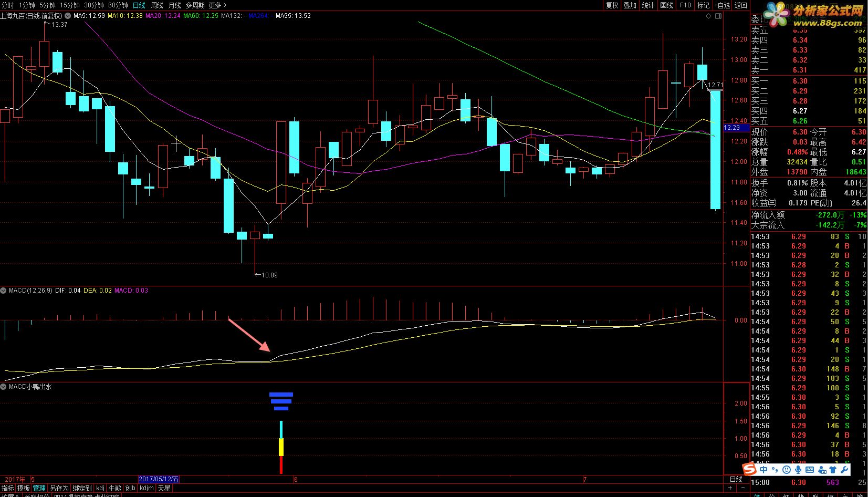Image resolution: width=868 pixels, height=497 pixels.
Task: Open the 统计 statistics button
Action: click(x=648, y=5)
